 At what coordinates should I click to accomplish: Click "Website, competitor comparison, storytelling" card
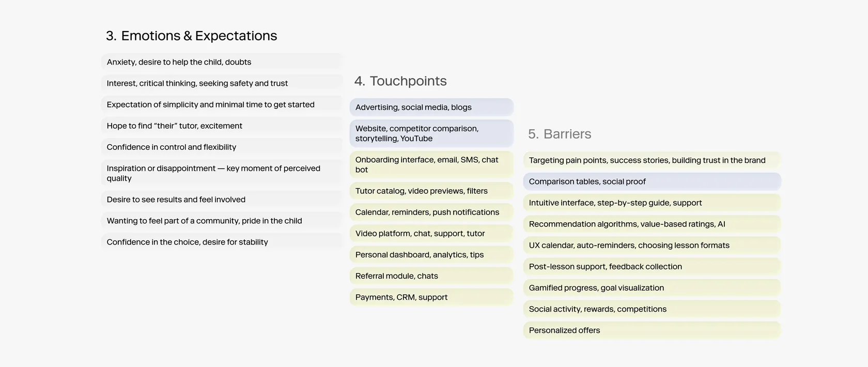pyautogui.click(x=431, y=133)
